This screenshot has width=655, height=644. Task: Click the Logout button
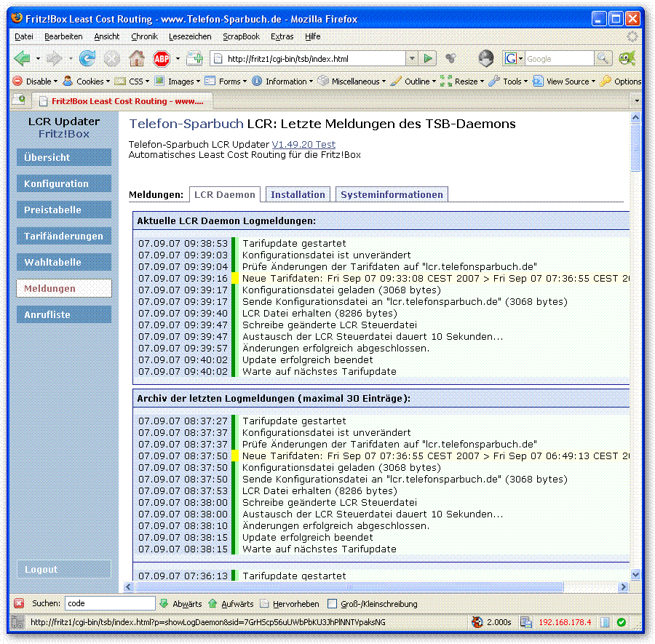pyautogui.click(x=64, y=569)
